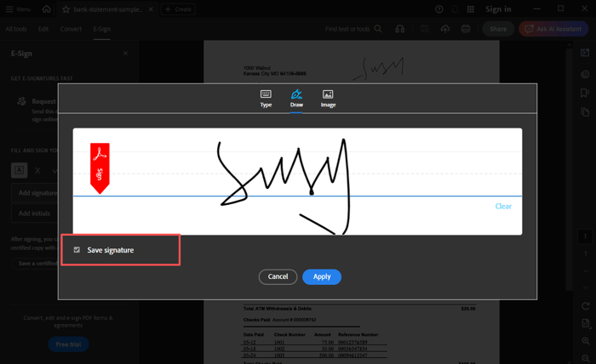Screen dimensions: 596x364
Task: Open the bookmarks icon in right rail
Action: pos(586,93)
